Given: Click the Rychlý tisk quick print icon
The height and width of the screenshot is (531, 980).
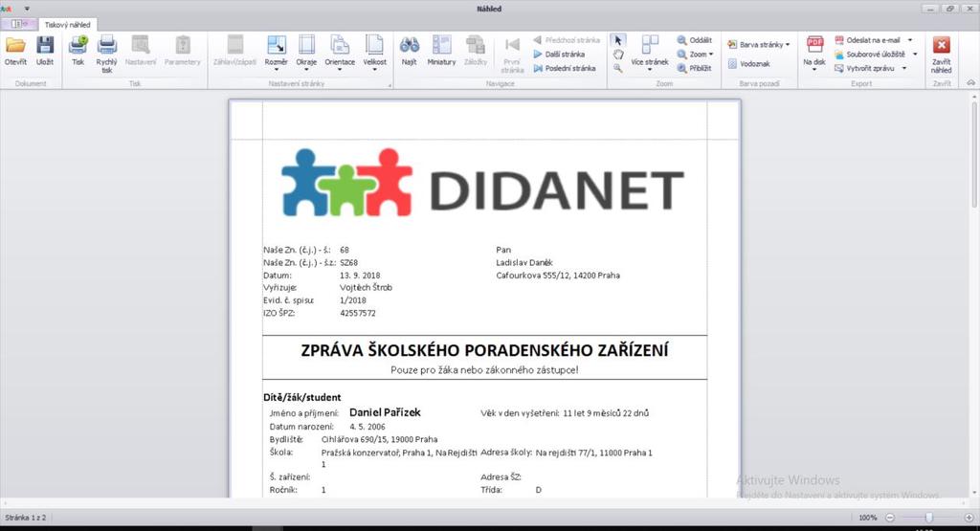Looking at the screenshot, I should pos(107,46).
